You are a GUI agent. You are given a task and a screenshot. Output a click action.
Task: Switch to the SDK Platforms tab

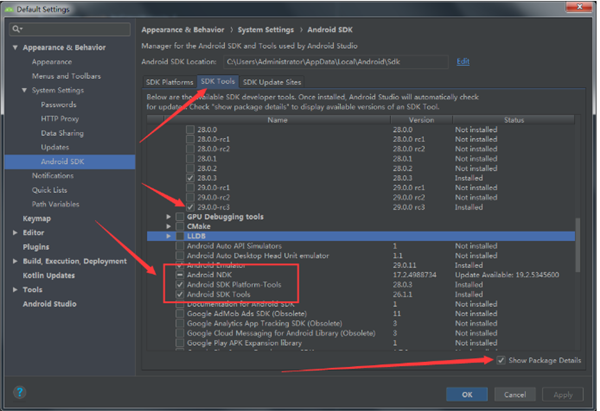(169, 81)
